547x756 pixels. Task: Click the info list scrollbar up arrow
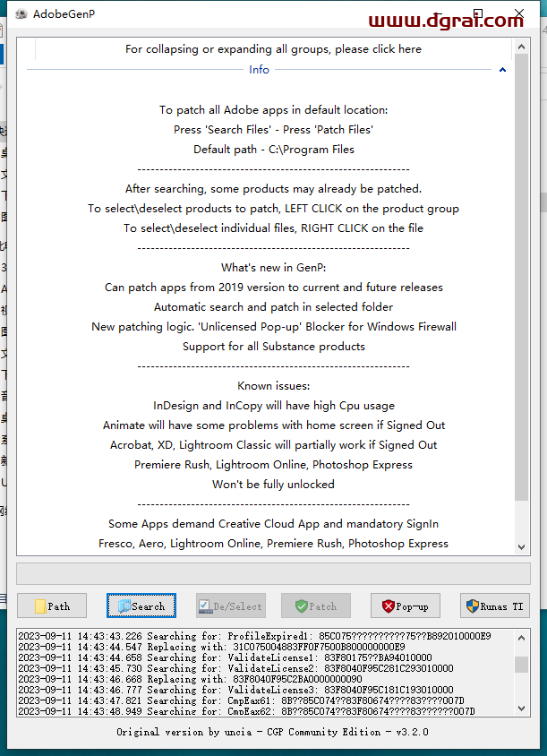pos(521,47)
